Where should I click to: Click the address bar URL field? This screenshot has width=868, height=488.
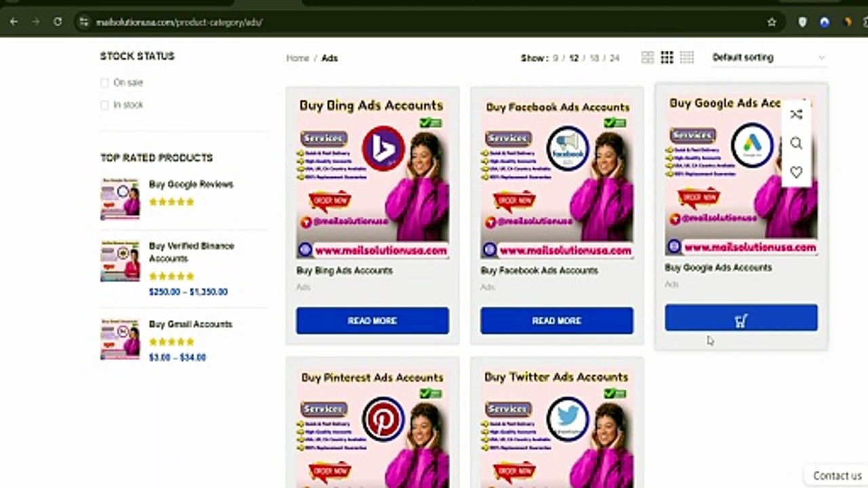click(427, 22)
